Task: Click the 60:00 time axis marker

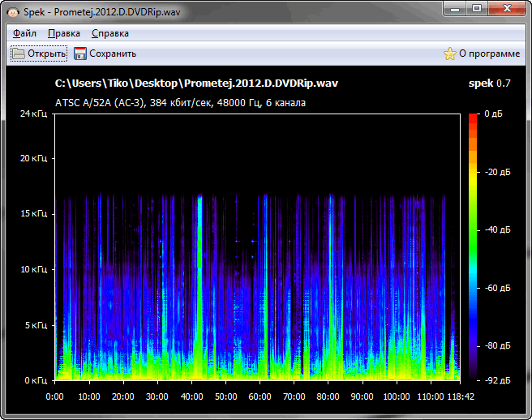Action: (x=260, y=396)
